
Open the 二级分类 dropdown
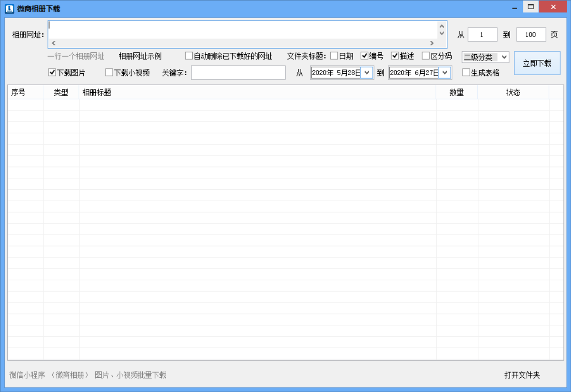click(x=485, y=58)
